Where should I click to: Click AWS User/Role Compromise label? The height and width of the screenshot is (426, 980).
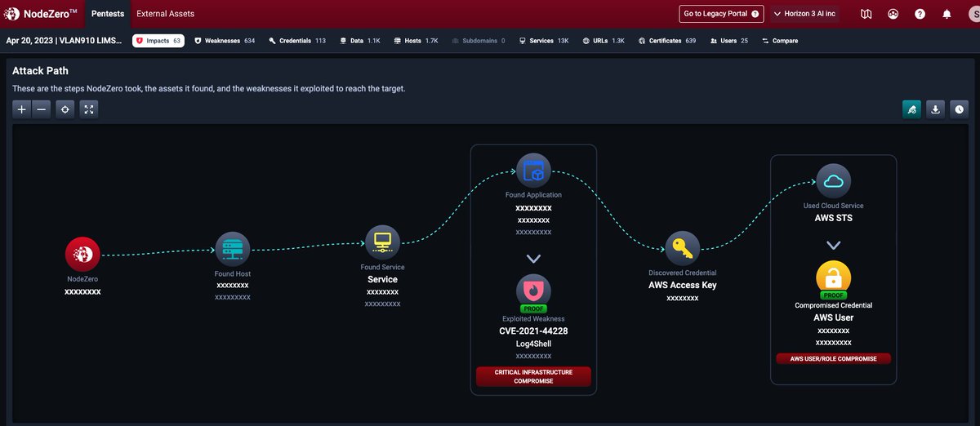(x=834, y=358)
